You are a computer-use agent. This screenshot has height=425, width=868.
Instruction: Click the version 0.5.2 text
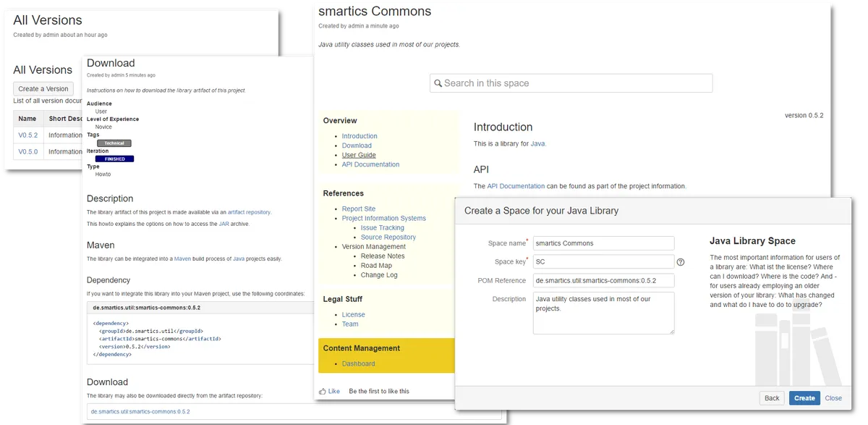tap(804, 115)
